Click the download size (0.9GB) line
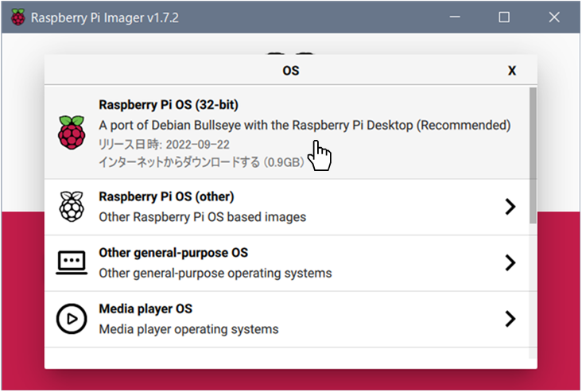The height and width of the screenshot is (392, 582). (x=201, y=162)
